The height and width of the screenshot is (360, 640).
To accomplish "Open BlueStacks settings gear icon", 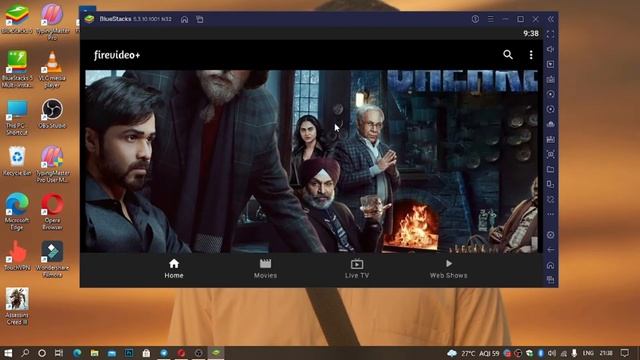I will tap(550, 235).
